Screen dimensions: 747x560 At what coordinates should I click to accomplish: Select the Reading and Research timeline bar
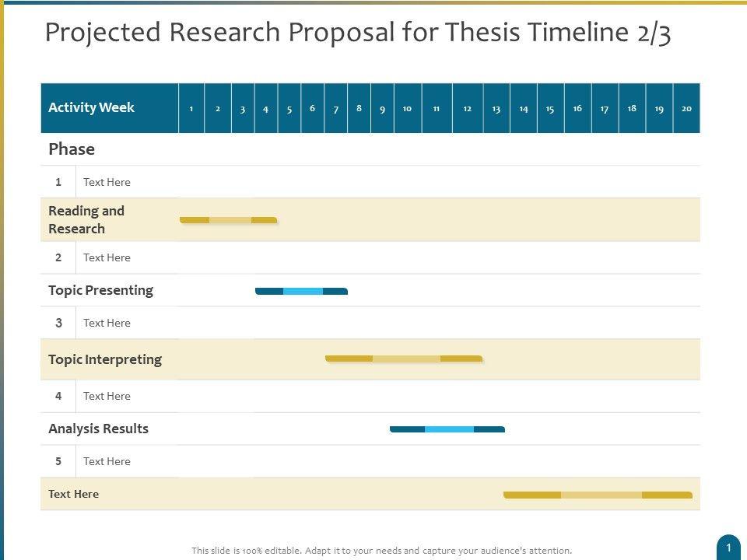pos(229,220)
